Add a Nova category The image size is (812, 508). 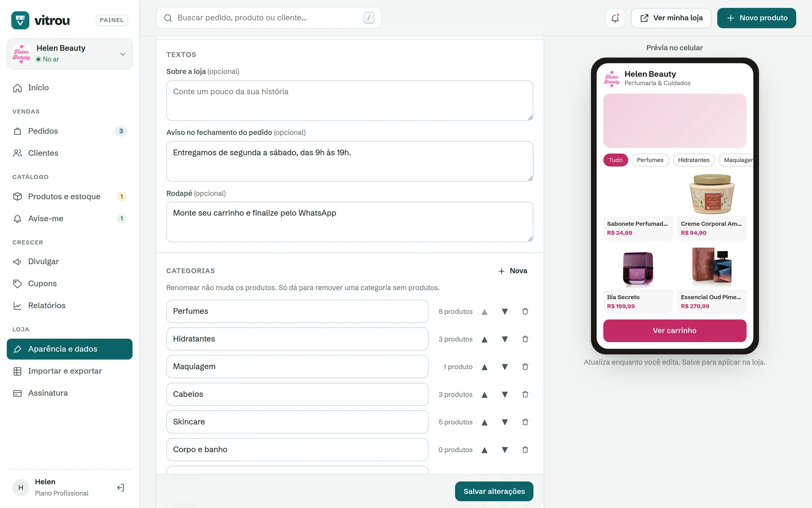(x=513, y=271)
